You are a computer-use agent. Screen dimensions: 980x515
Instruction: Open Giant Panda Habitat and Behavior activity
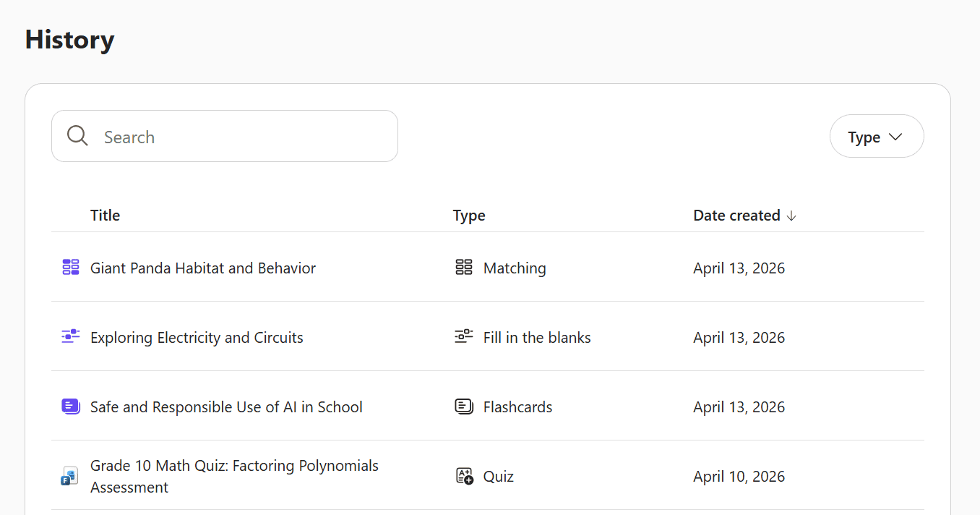[203, 268]
